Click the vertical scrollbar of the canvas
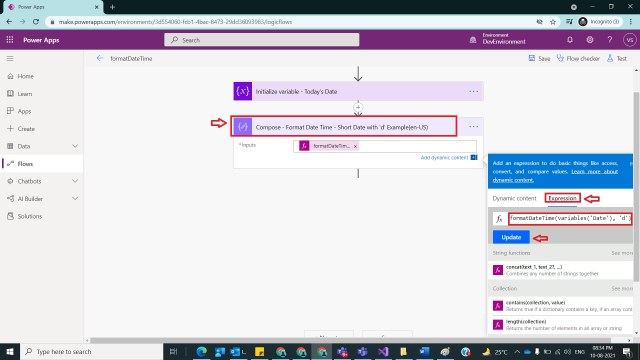 [636, 186]
